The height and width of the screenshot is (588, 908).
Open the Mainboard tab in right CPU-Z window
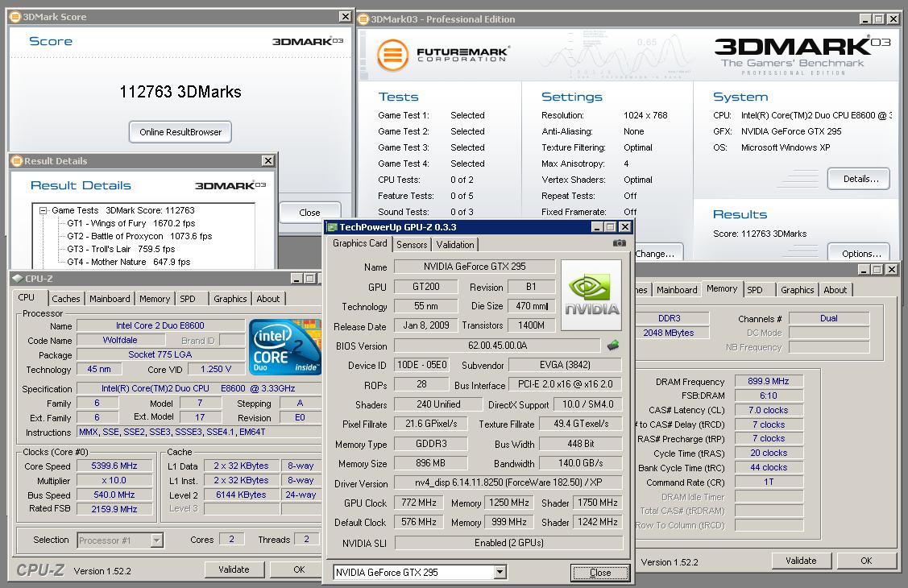click(x=677, y=290)
